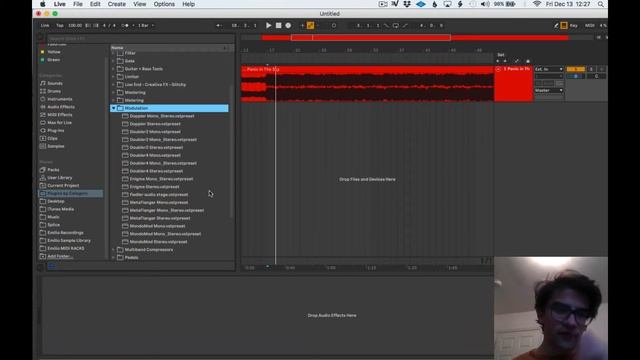This screenshot has width=640, height=360.
Task: Open the 1 Bar quantization menu
Action: point(145,25)
